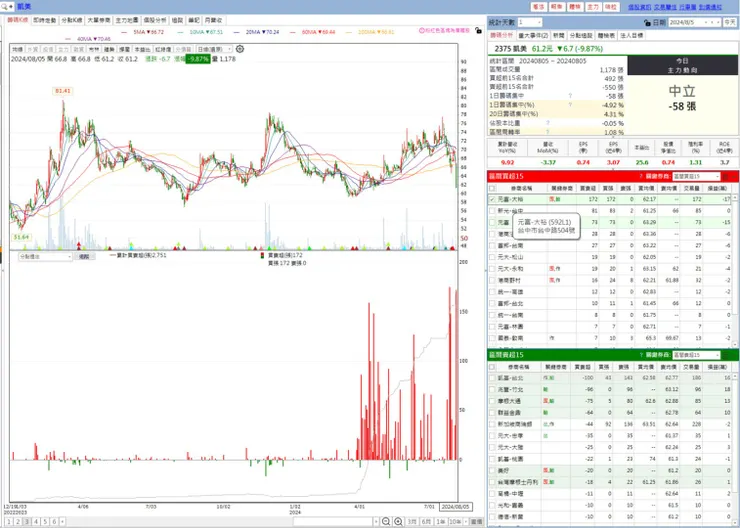Open help icon for 1日籌碼集中(%) row

pos(570,105)
